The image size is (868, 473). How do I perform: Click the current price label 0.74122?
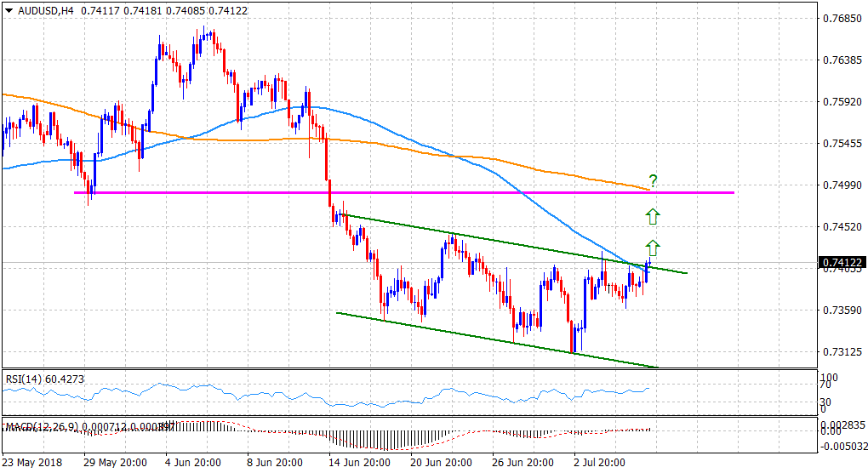pyautogui.click(x=842, y=263)
